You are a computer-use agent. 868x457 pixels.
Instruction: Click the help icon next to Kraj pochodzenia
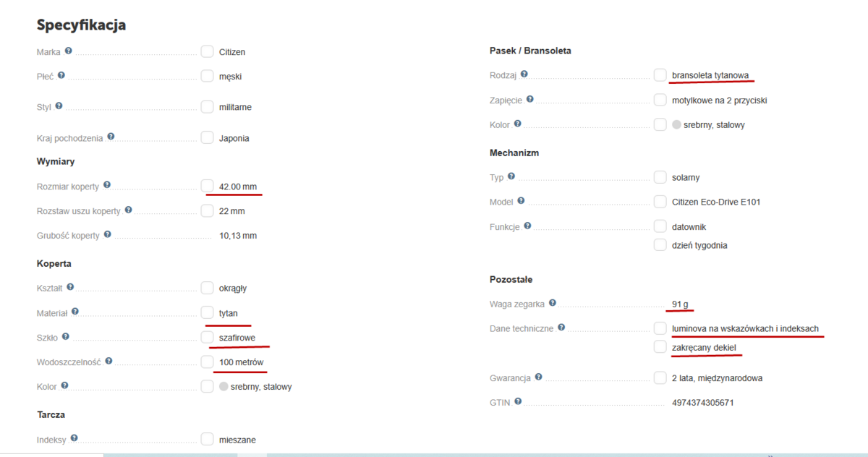click(111, 137)
